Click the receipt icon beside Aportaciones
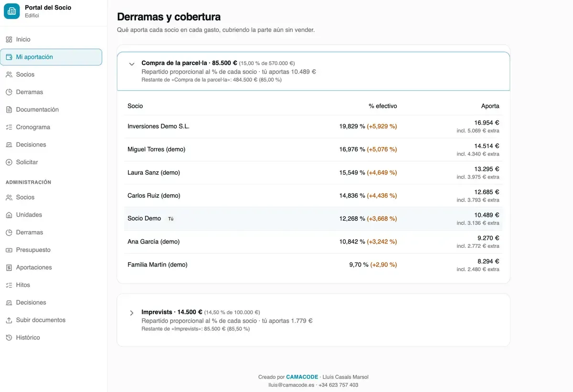This screenshot has height=392, width=573. [x=9, y=267]
